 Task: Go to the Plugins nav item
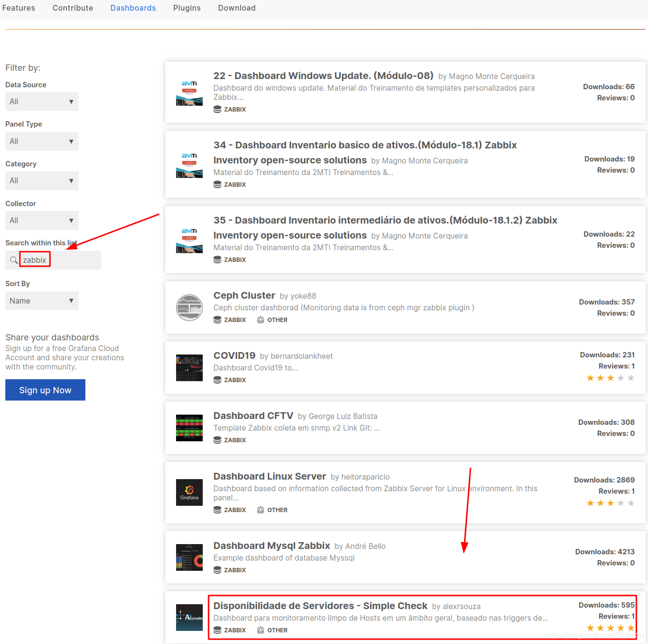tap(187, 8)
